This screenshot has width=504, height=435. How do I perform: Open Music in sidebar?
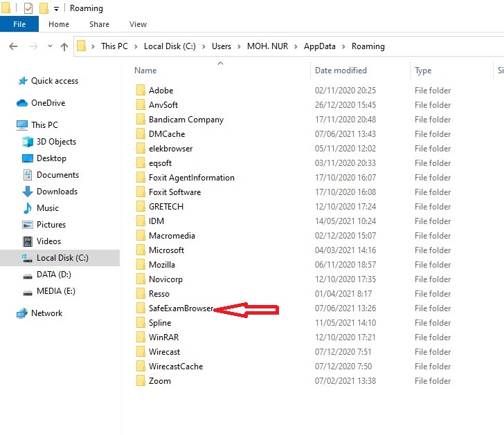(x=48, y=208)
